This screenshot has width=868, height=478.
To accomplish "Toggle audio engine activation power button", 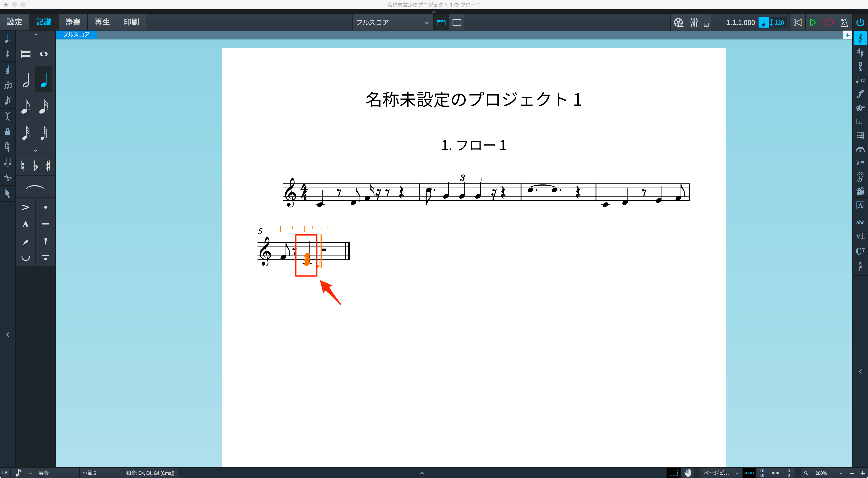I will pos(860,22).
